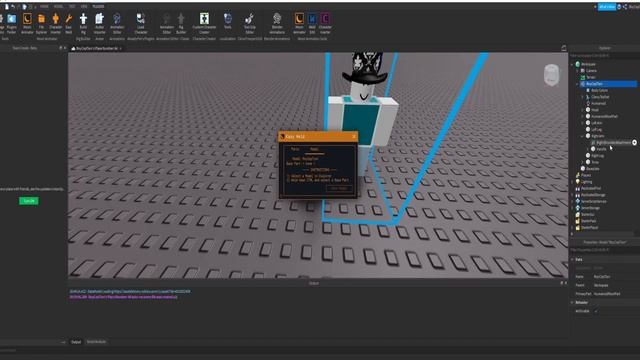This screenshot has height=360, width=640.
Task: Toggle the Archivable checkbox in Properties
Action: click(x=596, y=311)
